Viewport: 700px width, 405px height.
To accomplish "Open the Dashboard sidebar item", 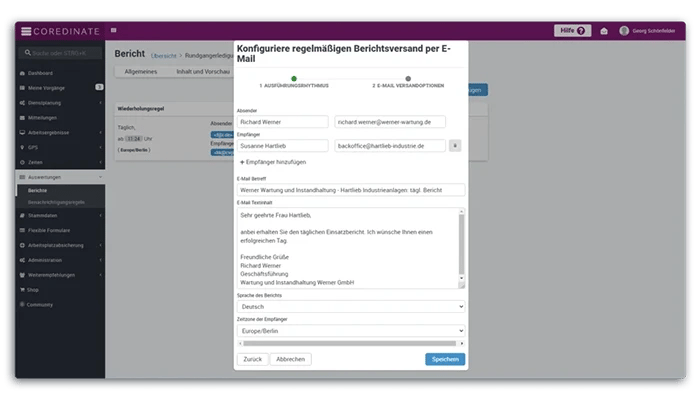I will pyautogui.click(x=41, y=74).
